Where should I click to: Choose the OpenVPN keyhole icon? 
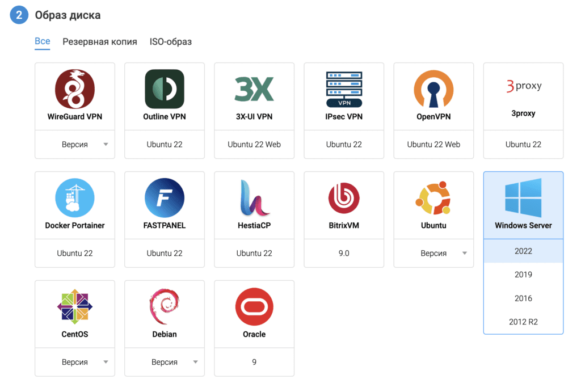(433, 89)
